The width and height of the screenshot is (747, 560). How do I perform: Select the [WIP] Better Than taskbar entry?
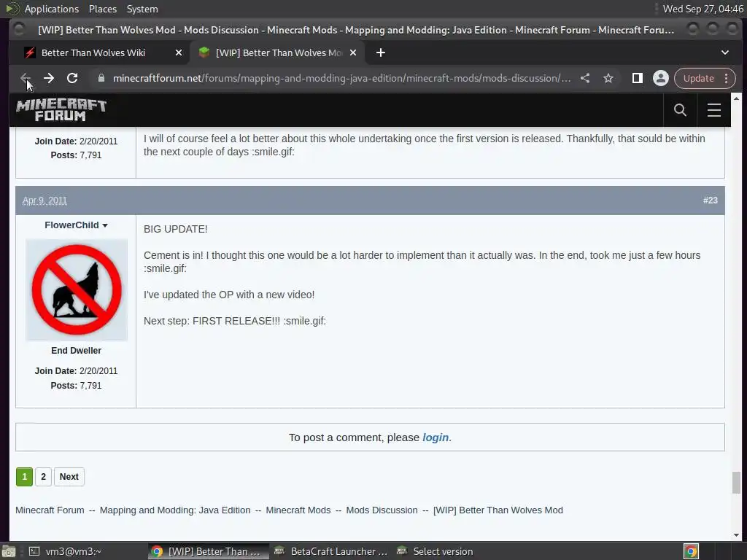coord(208,551)
